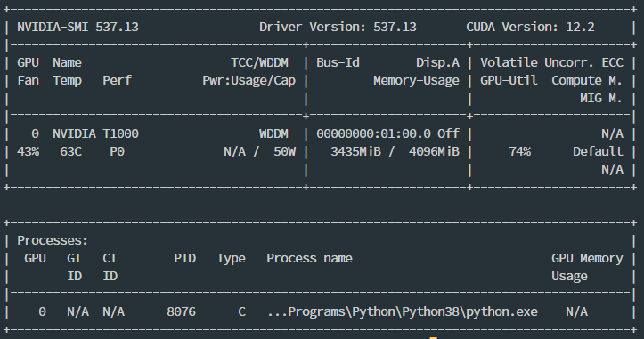Click the 50W power cap value
Screen dimensions: 644x339
pyautogui.click(x=285, y=152)
